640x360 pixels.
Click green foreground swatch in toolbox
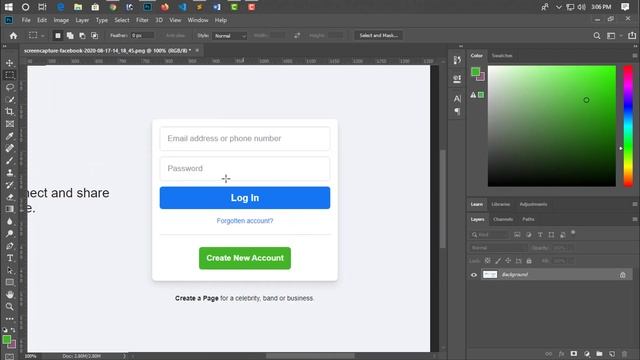pyautogui.click(x=7, y=340)
